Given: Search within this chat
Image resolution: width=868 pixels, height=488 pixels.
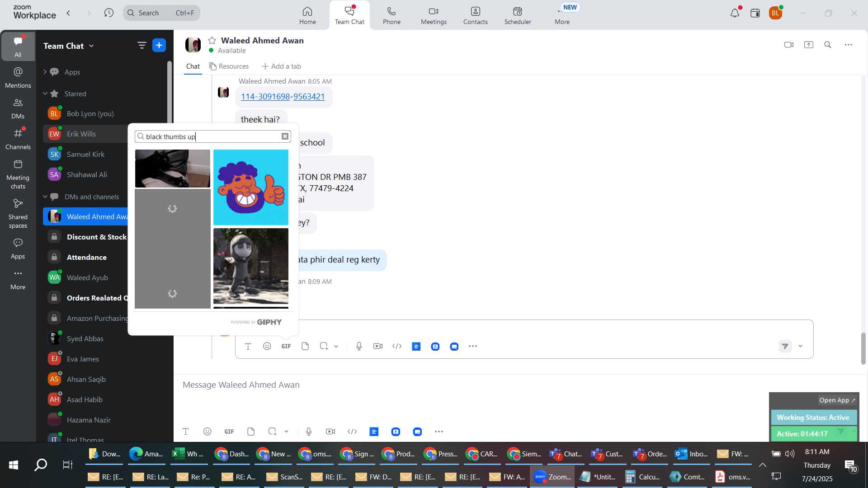Looking at the screenshot, I should 828,45.
